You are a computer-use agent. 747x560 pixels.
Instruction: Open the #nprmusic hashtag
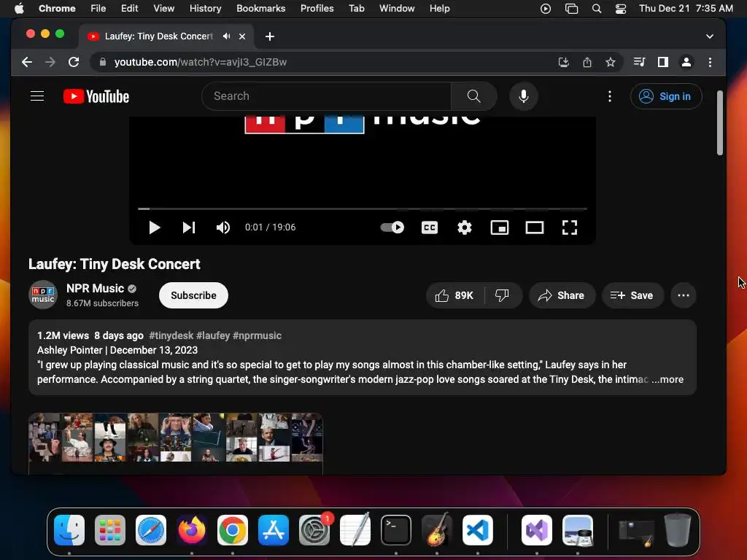pos(257,335)
